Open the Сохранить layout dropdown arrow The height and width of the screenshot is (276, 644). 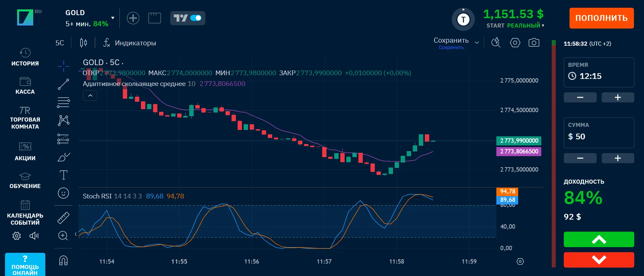point(477,43)
